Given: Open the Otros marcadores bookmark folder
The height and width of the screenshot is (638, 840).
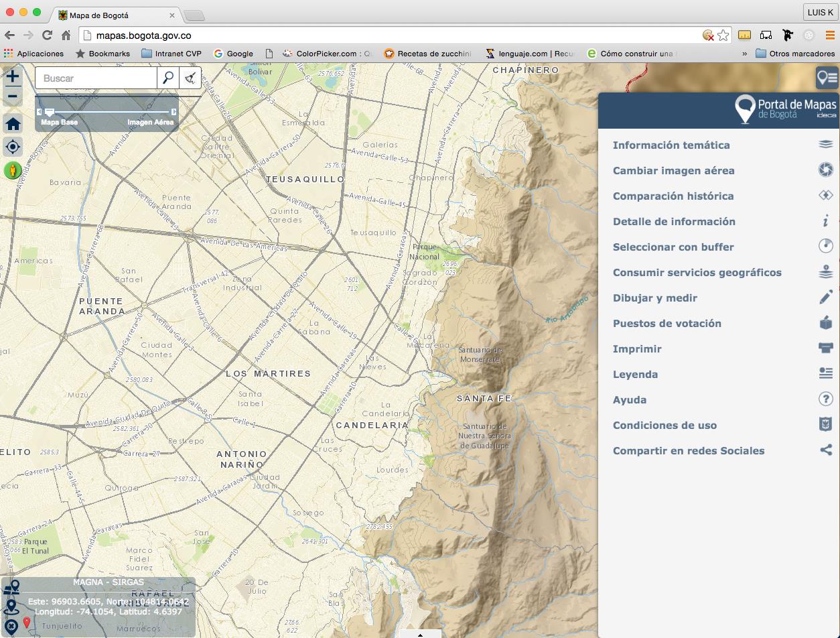Looking at the screenshot, I should [795, 54].
